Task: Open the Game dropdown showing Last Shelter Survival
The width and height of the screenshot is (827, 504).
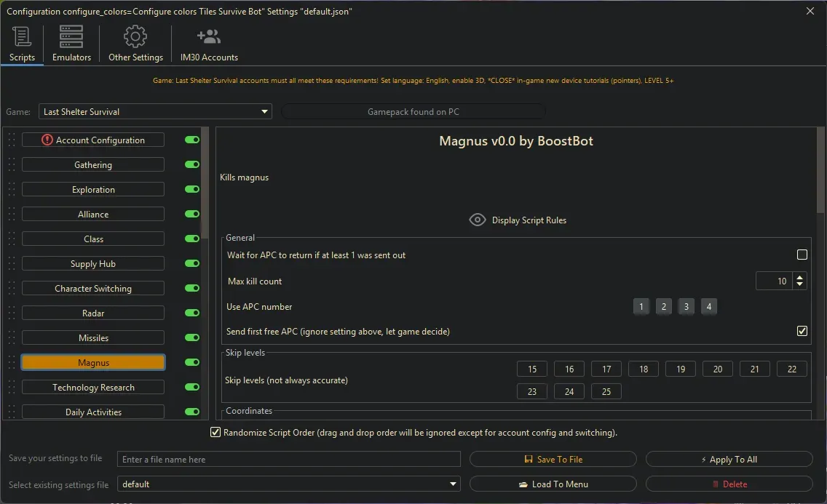Action: click(x=155, y=111)
